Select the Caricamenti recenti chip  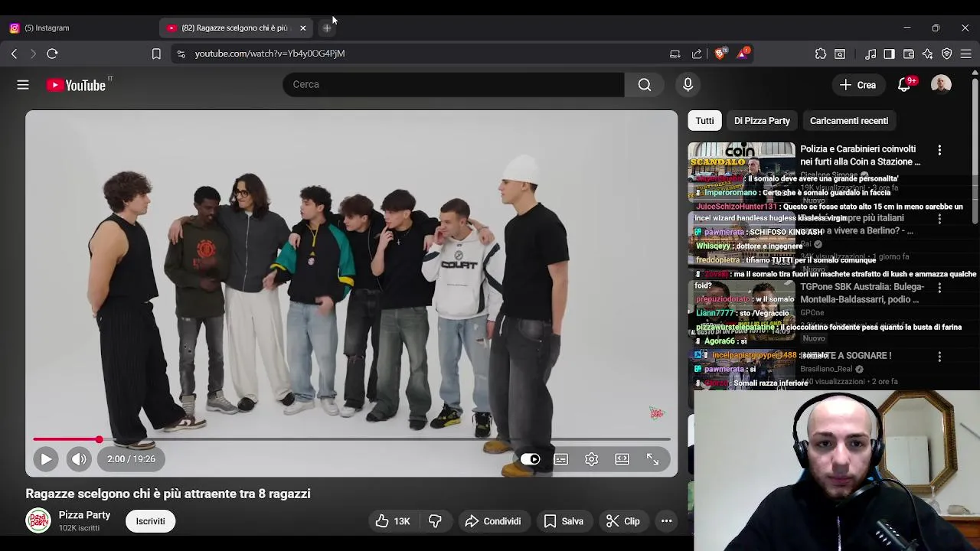click(x=849, y=121)
